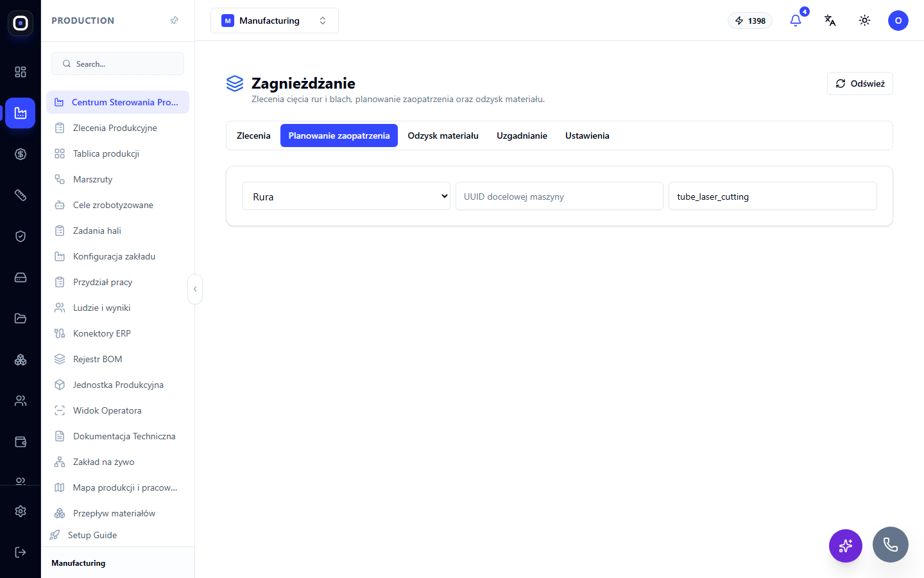Focus the UUID docelowej maszyny field
Screen dimensions: 924x578
coord(560,197)
